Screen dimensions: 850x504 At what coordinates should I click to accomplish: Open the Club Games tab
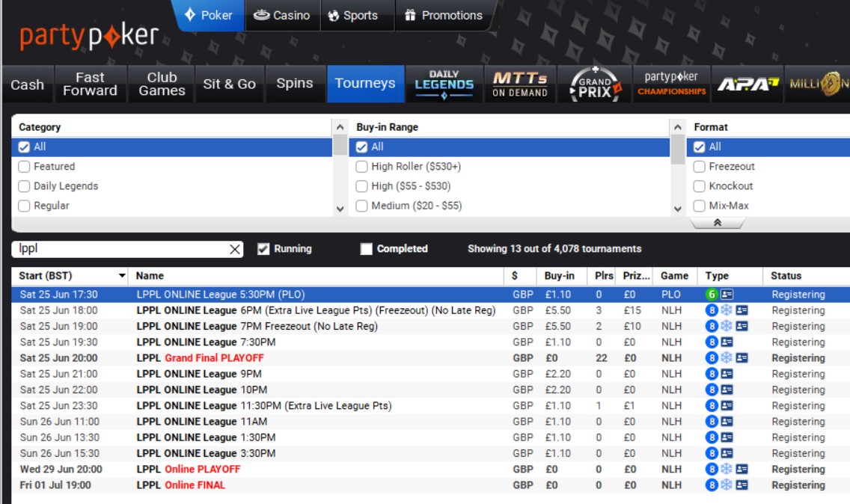pyautogui.click(x=162, y=84)
